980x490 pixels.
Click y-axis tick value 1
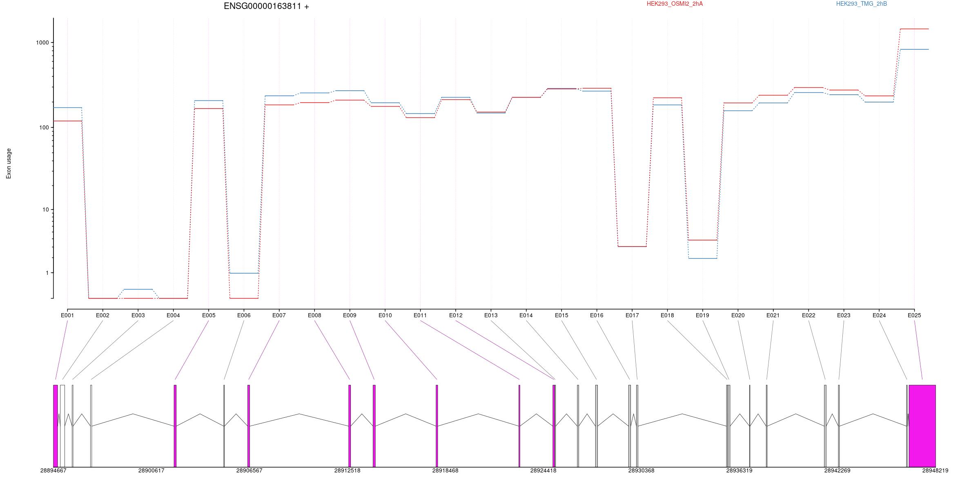click(47, 273)
